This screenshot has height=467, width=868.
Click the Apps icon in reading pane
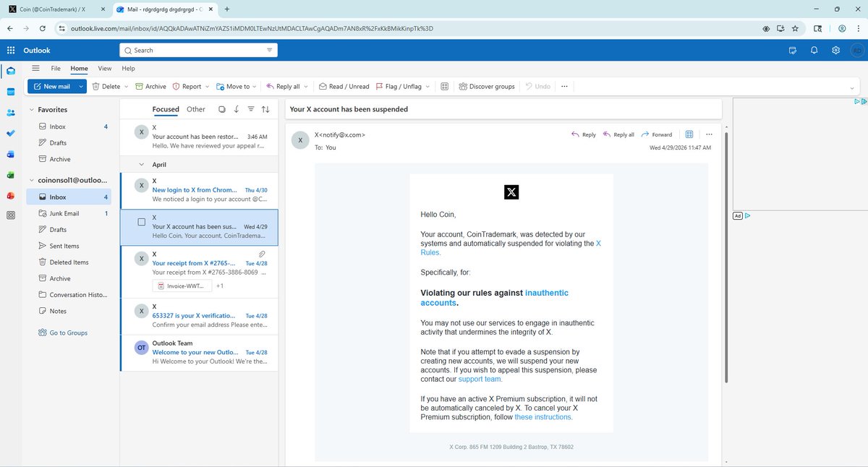(689, 134)
